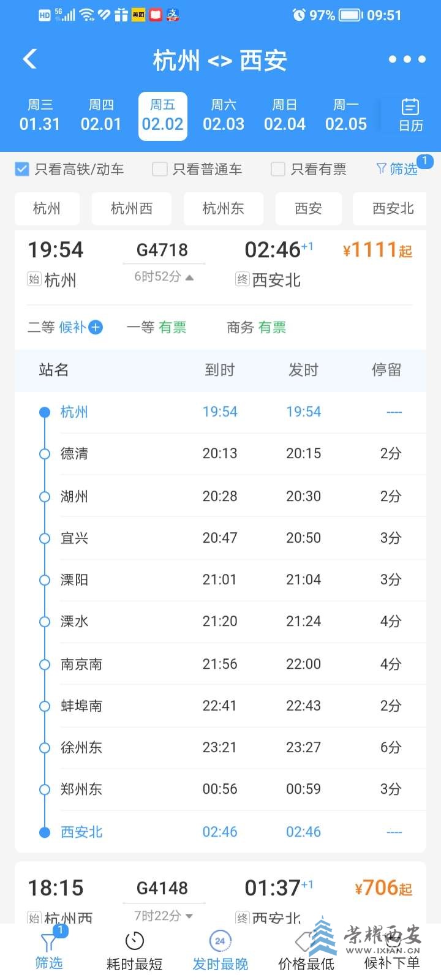Tap 发时最晚 24-hour icon

(x=220, y=941)
